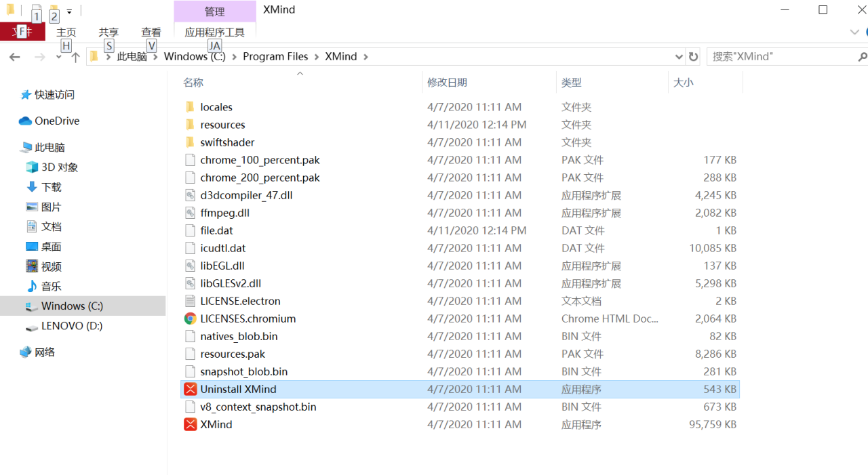Select the ffmpeg.dll file name
The height and width of the screenshot is (475, 868).
(x=225, y=213)
